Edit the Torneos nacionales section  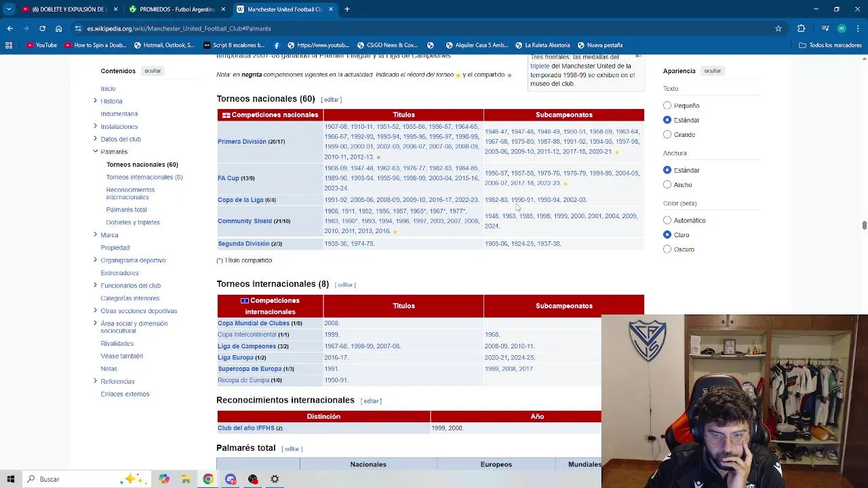(x=331, y=100)
